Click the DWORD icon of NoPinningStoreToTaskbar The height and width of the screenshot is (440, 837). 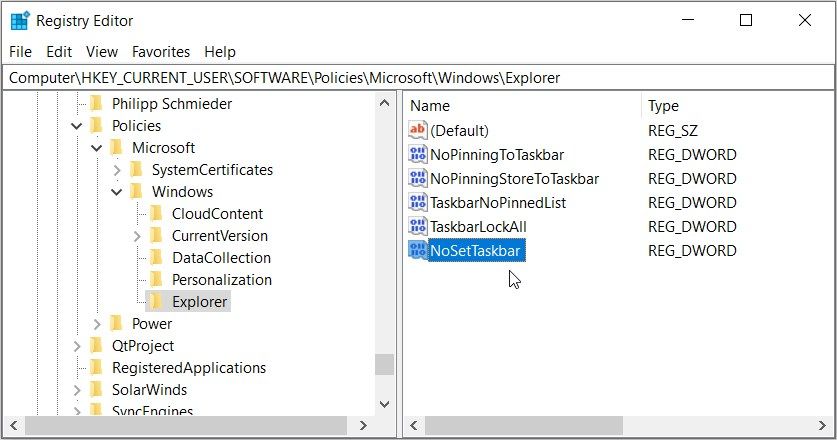click(x=417, y=178)
